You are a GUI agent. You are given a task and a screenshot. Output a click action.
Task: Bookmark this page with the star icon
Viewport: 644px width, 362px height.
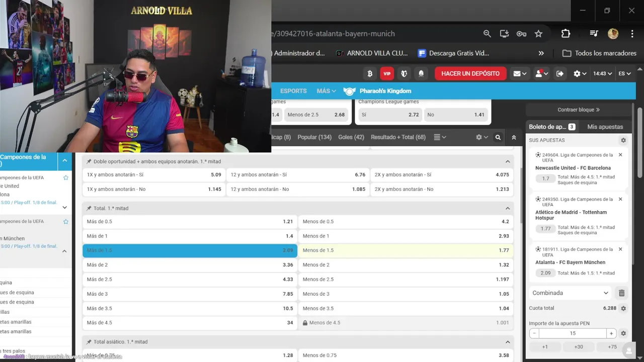pos(538,34)
